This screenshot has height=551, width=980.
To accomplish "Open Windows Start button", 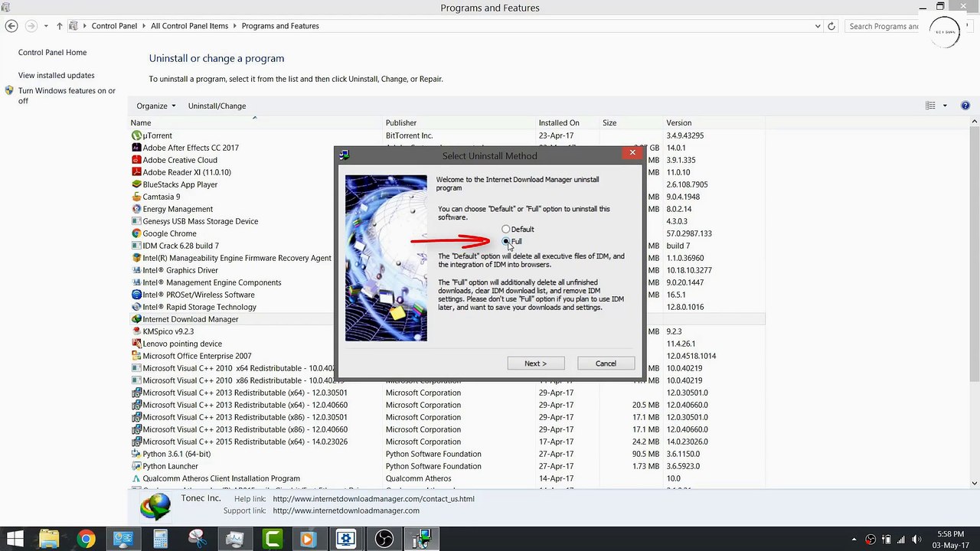I will click(x=15, y=540).
